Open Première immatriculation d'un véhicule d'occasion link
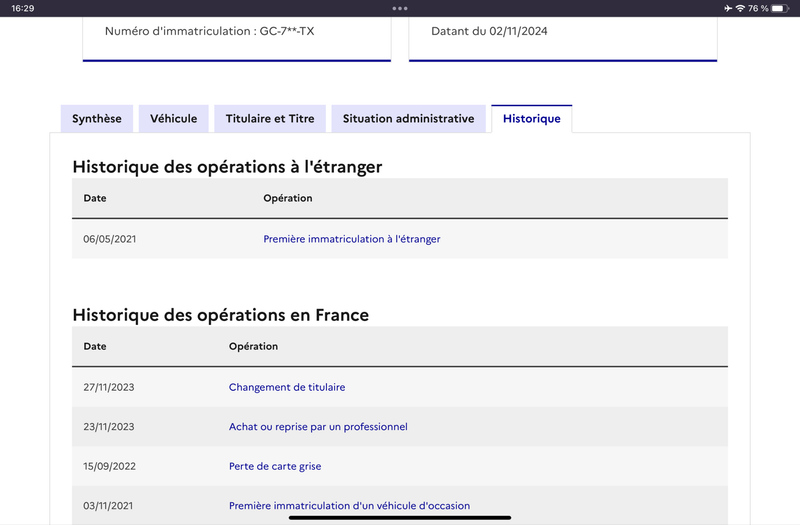800x525 pixels. [349, 506]
